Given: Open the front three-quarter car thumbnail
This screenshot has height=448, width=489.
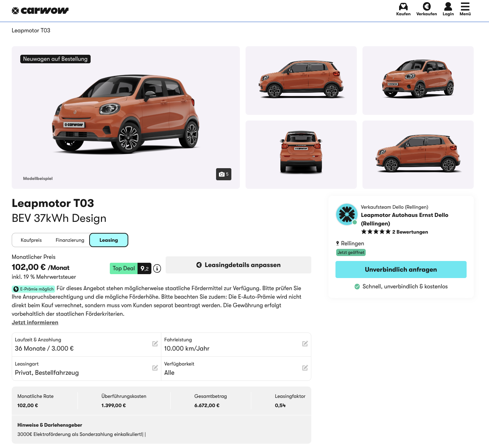Looking at the screenshot, I should click(418, 80).
